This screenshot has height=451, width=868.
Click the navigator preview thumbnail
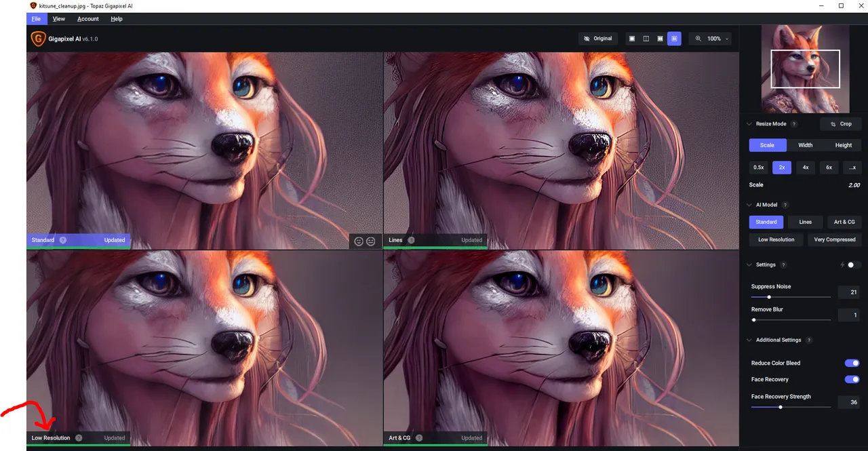pyautogui.click(x=806, y=68)
